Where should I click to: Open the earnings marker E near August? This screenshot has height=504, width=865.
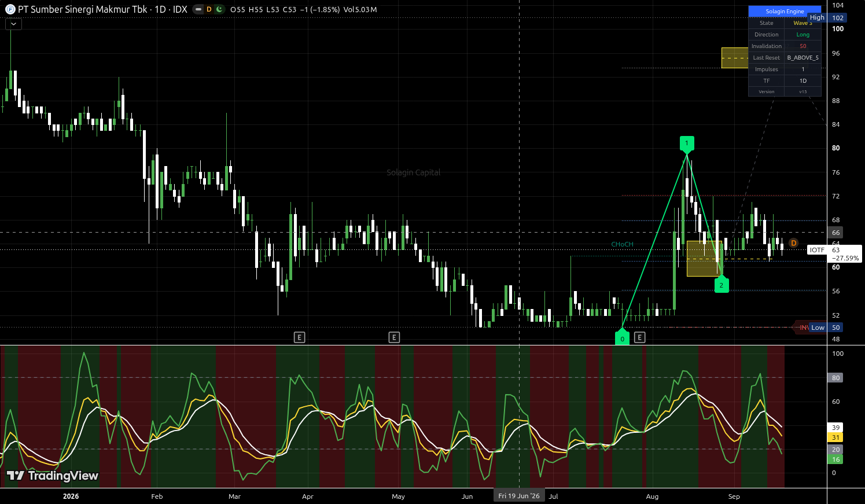tap(639, 337)
